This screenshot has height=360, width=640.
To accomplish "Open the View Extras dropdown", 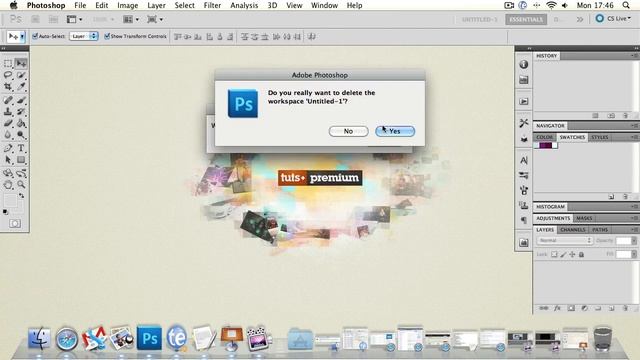I will point(74,19).
